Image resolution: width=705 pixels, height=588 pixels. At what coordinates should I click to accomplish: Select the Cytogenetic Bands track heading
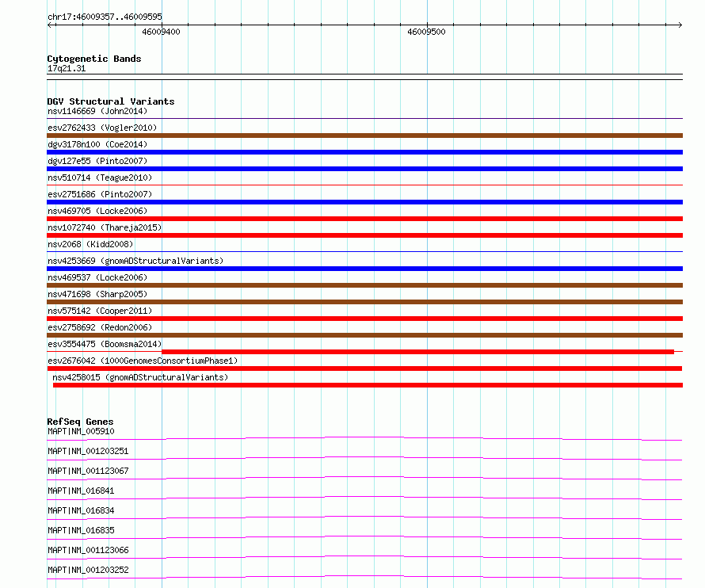[94, 59]
